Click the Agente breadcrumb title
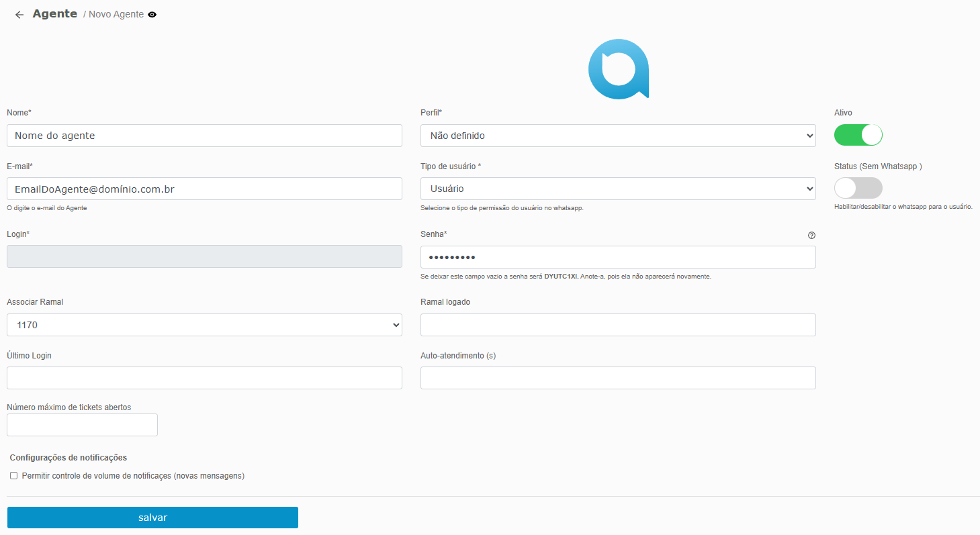980x535 pixels. pos(55,14)
